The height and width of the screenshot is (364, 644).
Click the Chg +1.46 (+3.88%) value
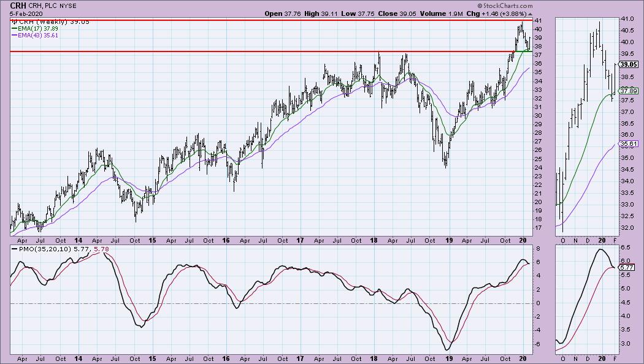(x=496, y=13)
